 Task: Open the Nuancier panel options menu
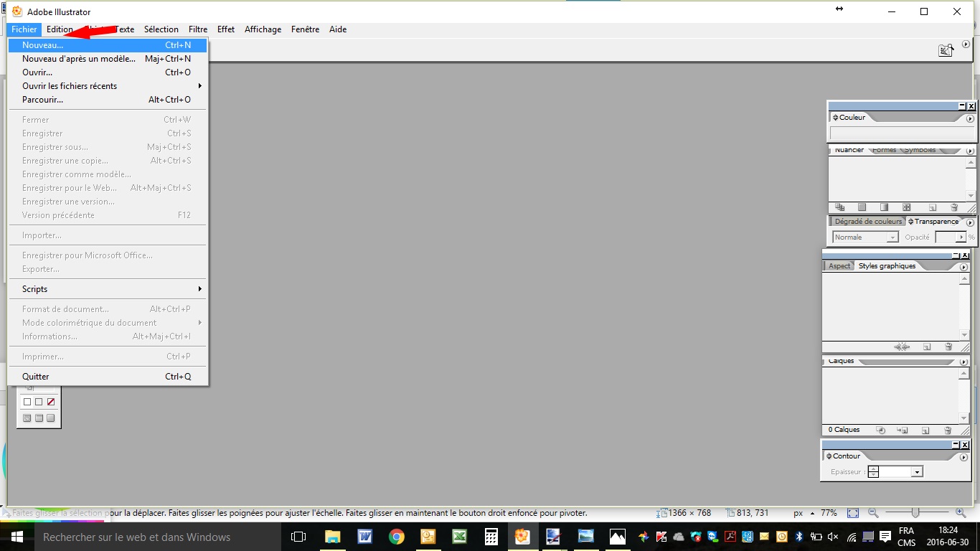[x=970, y=151]
